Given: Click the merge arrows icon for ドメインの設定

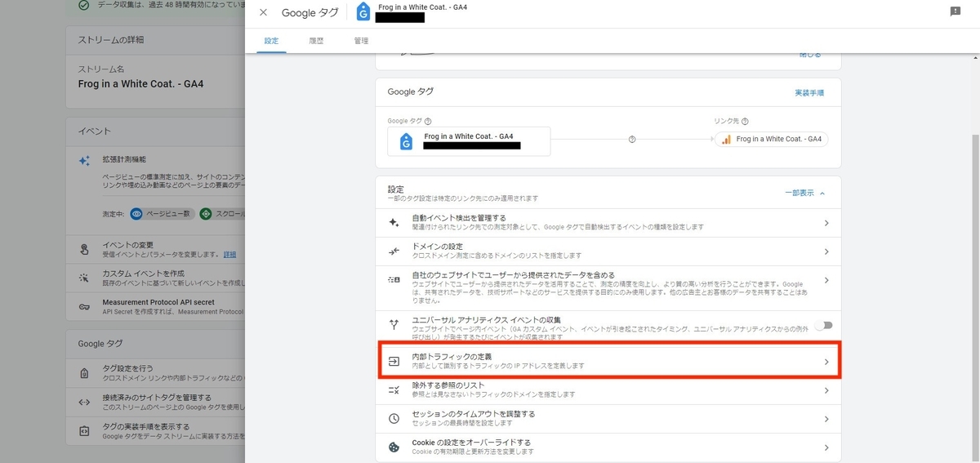Looking at the screenshot, I should point(394,251).
